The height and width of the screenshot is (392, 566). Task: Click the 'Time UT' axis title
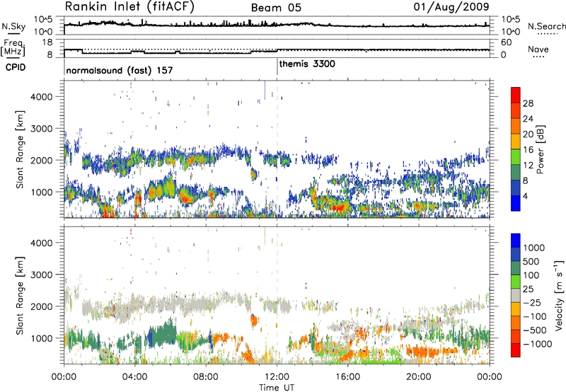point(277,388)
